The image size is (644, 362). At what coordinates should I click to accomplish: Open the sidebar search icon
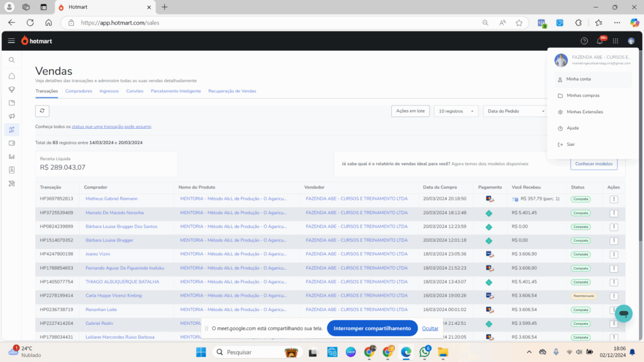point(12,60)
